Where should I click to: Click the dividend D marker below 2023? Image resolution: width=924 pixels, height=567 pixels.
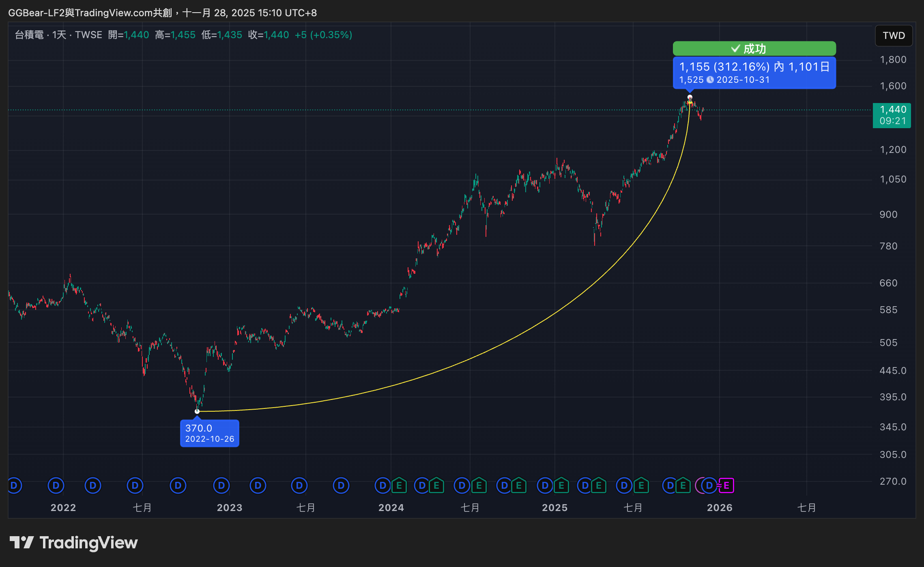click(221, 485)
